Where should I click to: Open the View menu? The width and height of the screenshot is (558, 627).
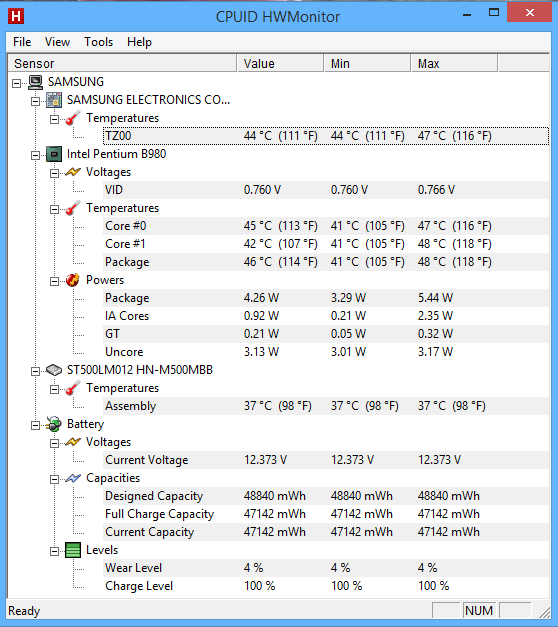click(57, 42)
